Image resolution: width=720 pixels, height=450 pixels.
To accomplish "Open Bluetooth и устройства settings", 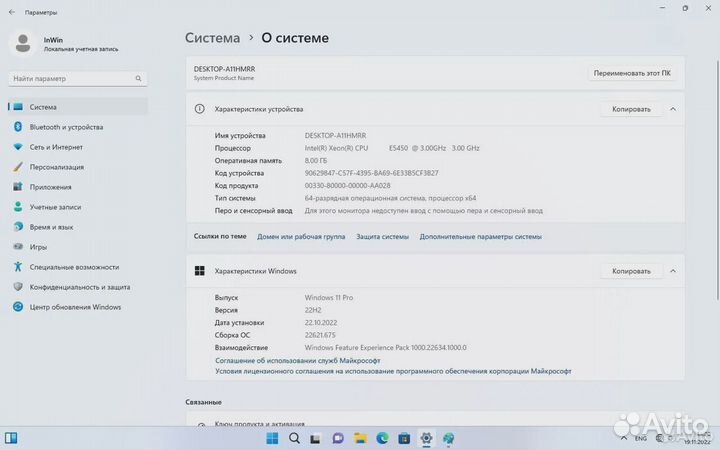I will click(x=78, y=127).
